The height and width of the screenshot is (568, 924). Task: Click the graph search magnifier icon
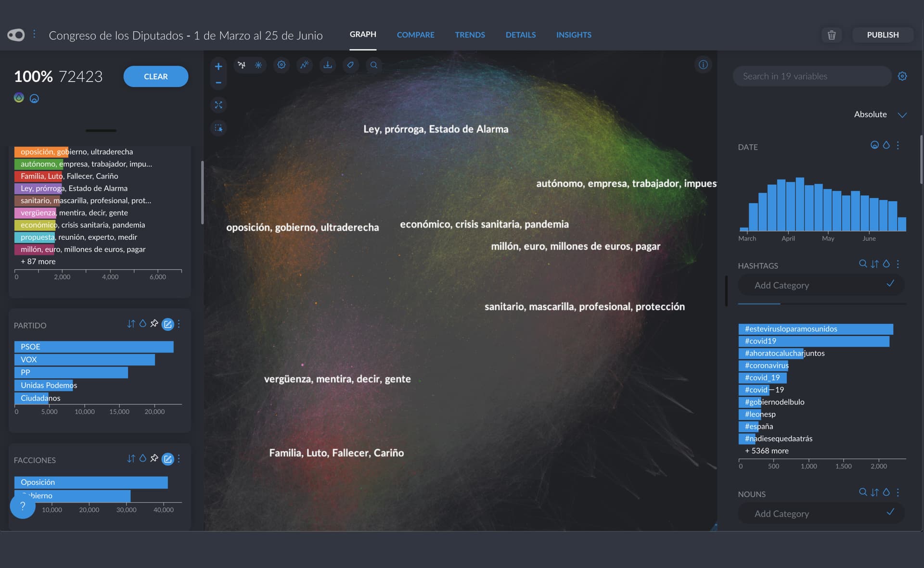pos(374,65)
